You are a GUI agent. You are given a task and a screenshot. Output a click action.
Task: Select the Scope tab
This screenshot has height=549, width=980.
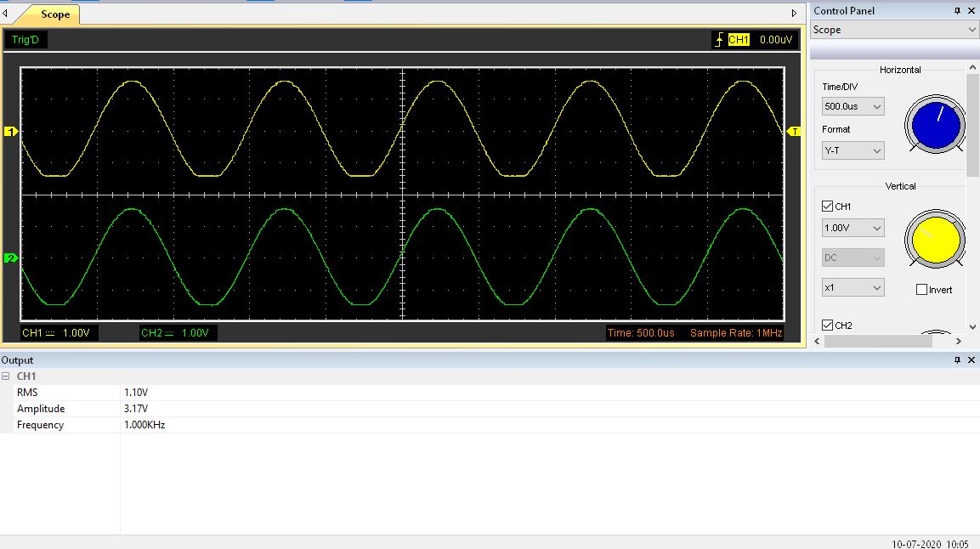tap(54, 14)
